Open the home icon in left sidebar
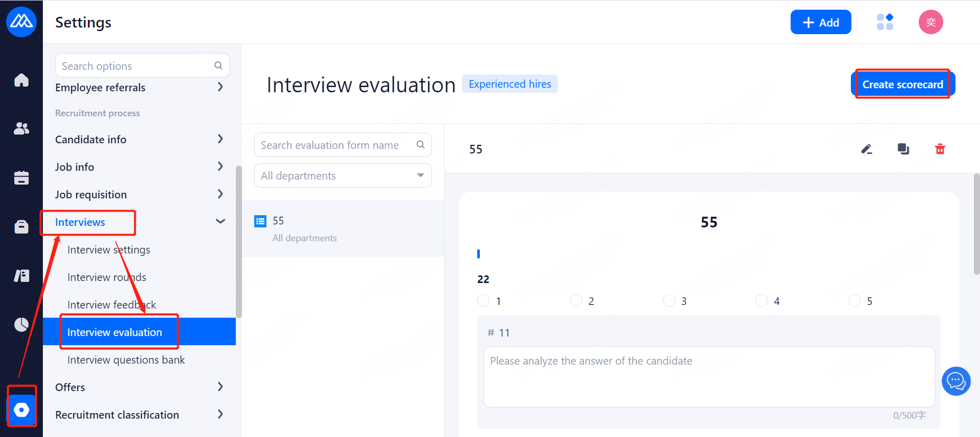This screenshot has width=980, height=437. 21,80
